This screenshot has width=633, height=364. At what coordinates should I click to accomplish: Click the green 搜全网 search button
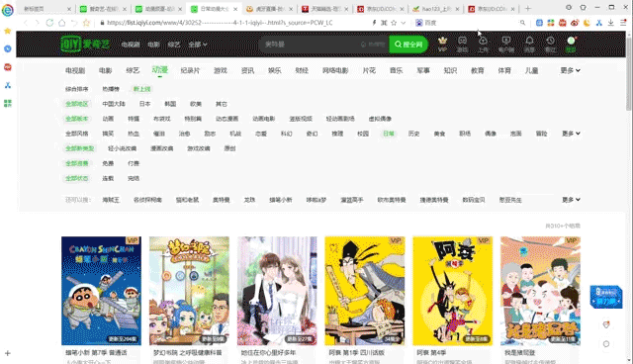[408, 44]
